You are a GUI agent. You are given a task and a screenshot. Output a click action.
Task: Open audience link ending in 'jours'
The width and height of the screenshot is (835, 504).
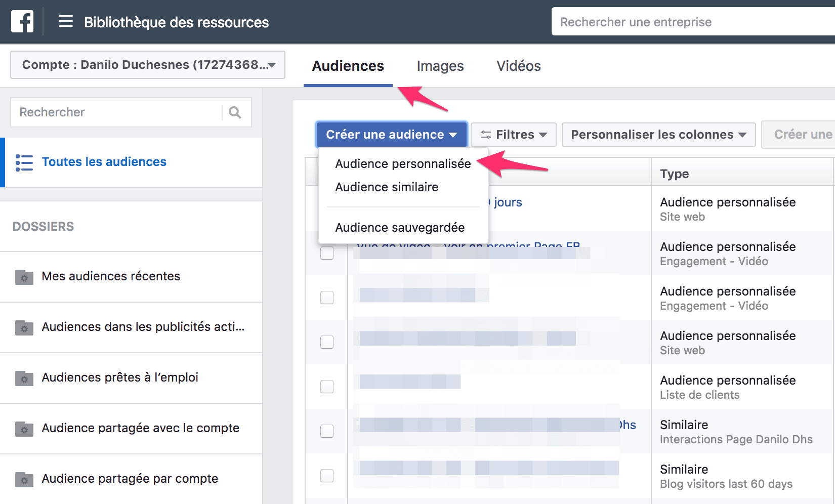[x=506, y=202]
